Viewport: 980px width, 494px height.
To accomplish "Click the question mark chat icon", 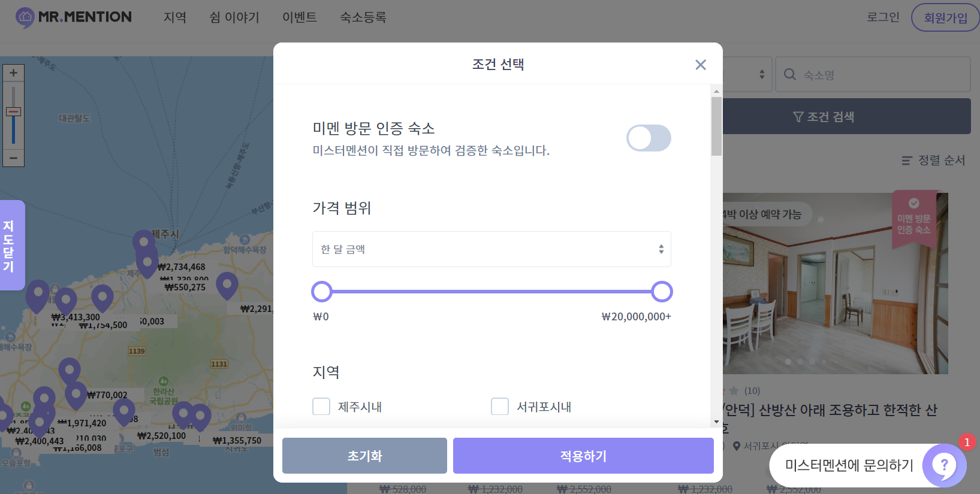I will (x=944, y=465).
